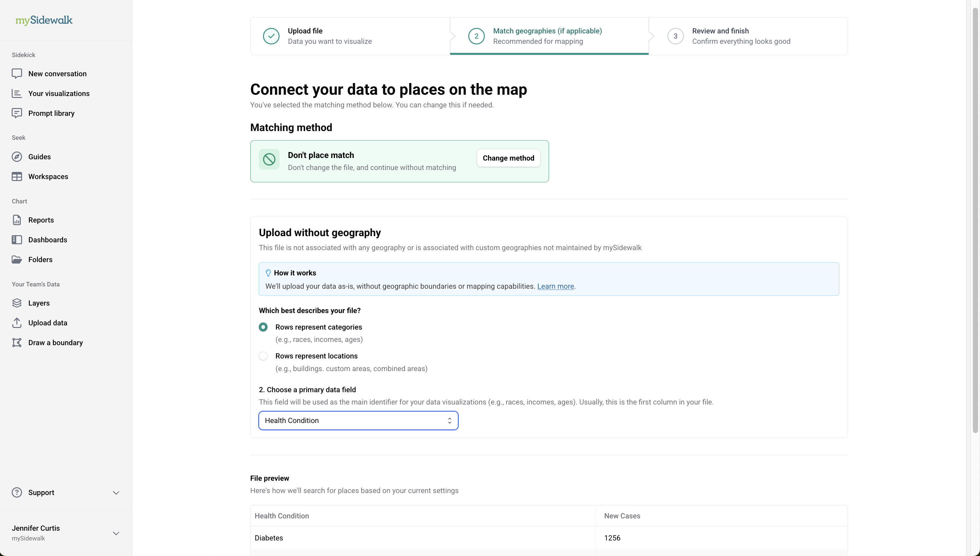The height and width of the screenshot is (556, 980).
Task: Click the Guides compass icon
Action: (17, 157)
